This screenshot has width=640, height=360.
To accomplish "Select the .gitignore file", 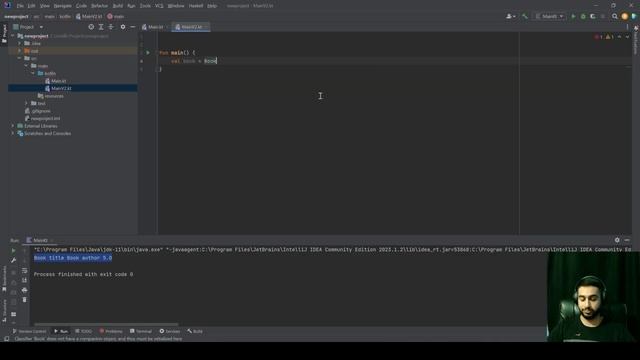I will (38, 111).
